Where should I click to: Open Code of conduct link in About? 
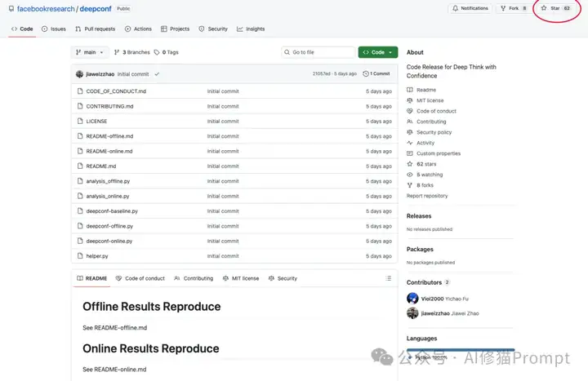pos(436,111)
